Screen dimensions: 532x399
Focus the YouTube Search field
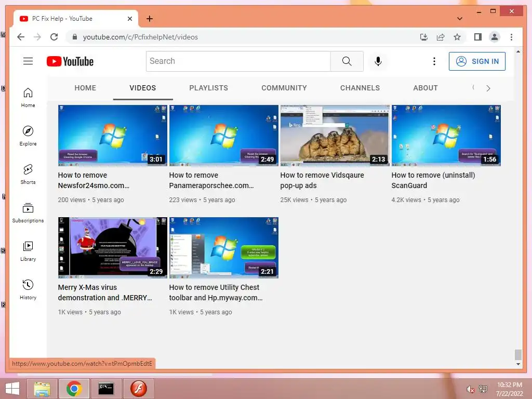coord(238,61)
